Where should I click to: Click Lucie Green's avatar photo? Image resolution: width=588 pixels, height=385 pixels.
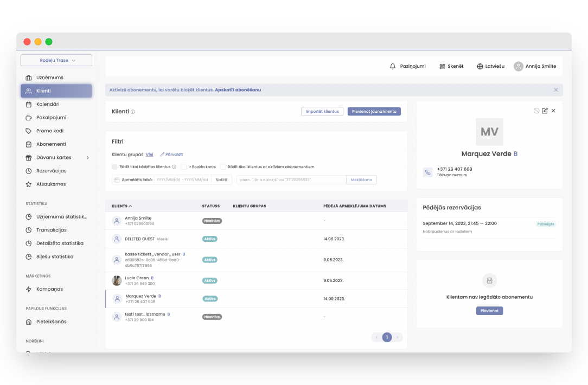click(x=117, y=280)
